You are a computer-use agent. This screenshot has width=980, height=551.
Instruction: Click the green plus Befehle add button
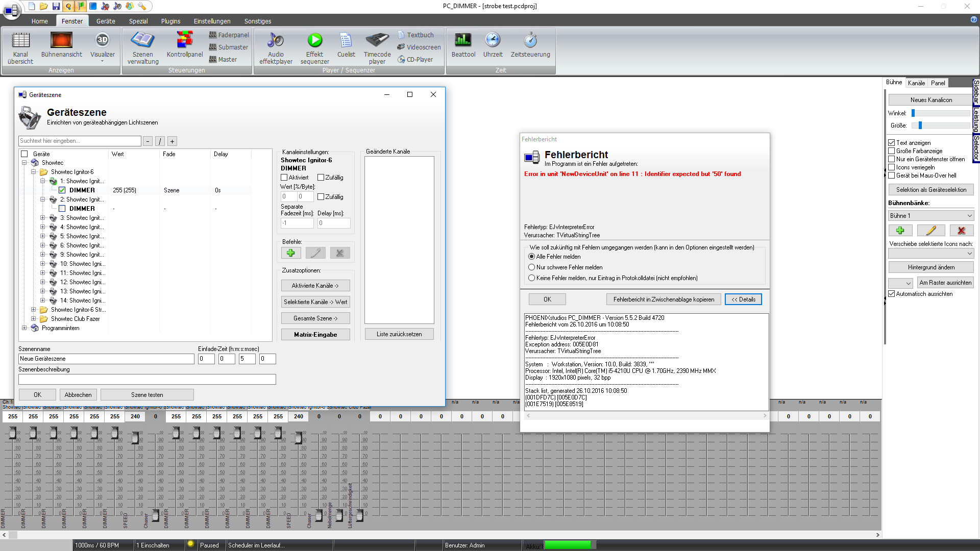(x=291, y=253)
